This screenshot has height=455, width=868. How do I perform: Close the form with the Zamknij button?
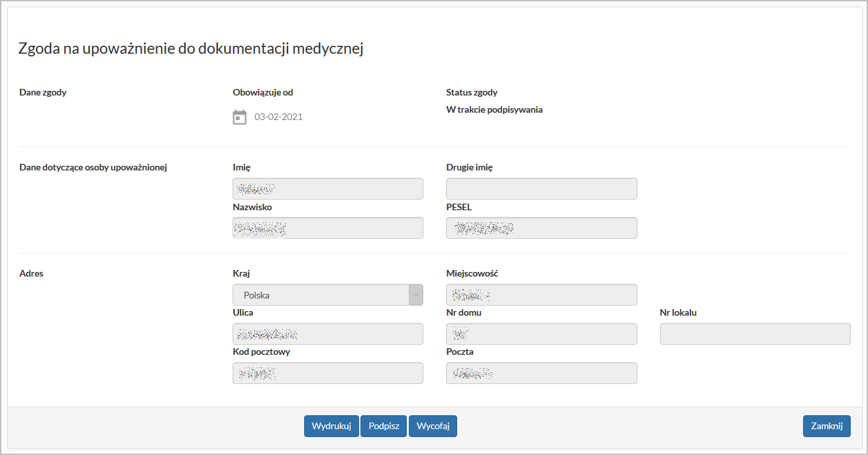tap(826, 426)
